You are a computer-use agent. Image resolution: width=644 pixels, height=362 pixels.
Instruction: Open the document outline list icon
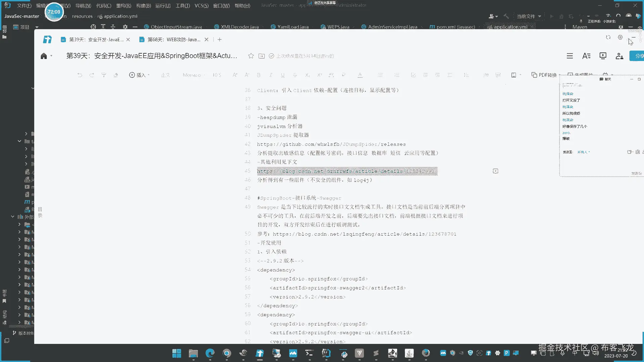pyautogui.click(x=570, y=56)
